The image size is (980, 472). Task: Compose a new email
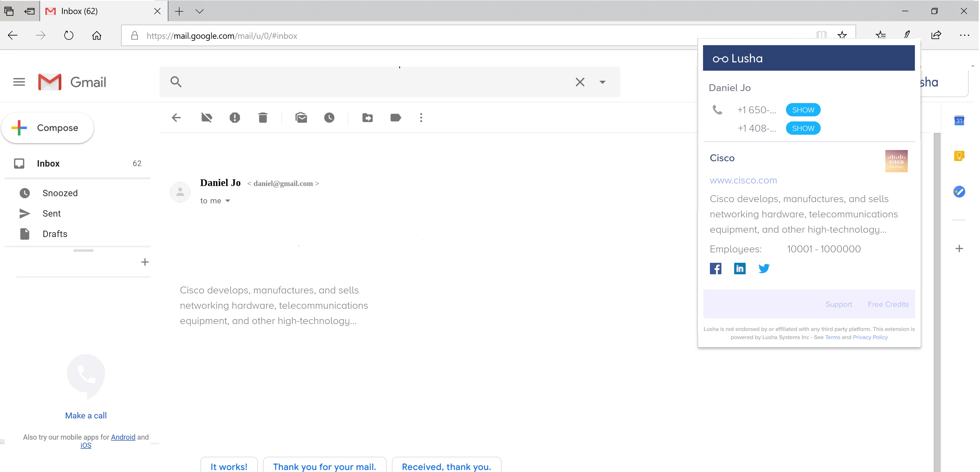[47, 128]
